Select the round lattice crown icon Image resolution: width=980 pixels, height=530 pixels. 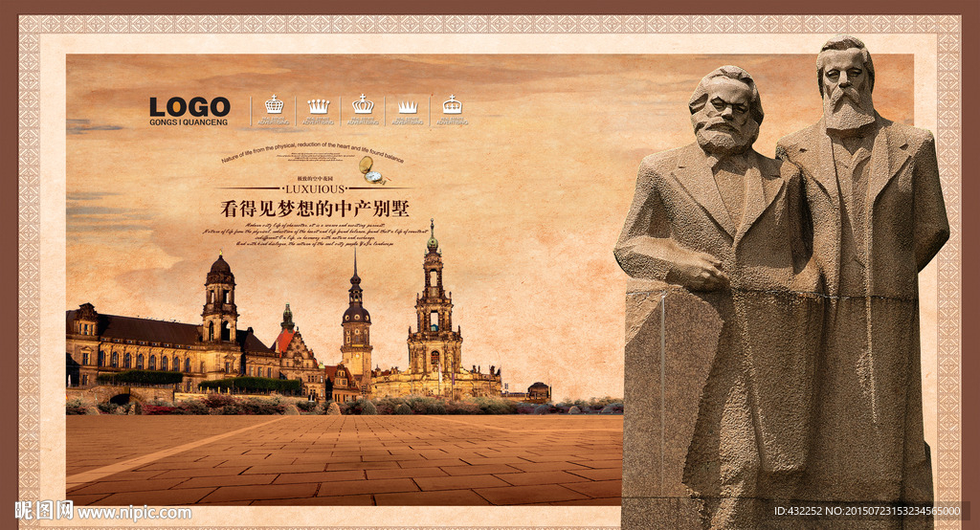tap(274, 103)
